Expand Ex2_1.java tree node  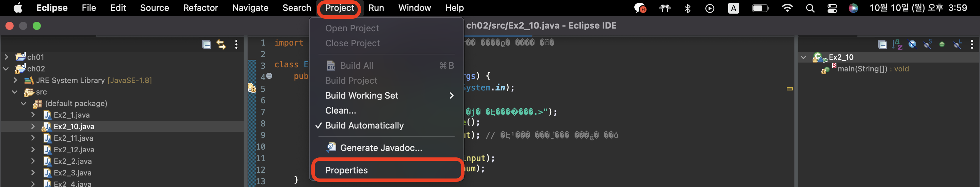tap(33, 115)
